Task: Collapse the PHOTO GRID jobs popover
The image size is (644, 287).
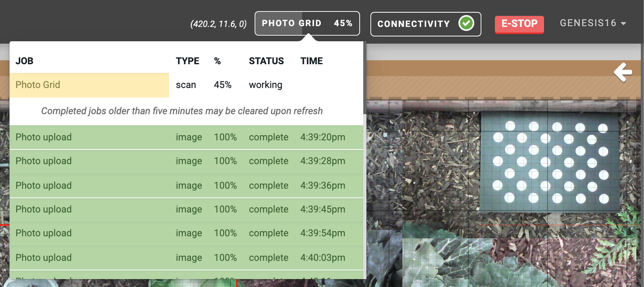Action: coord(306,23)
